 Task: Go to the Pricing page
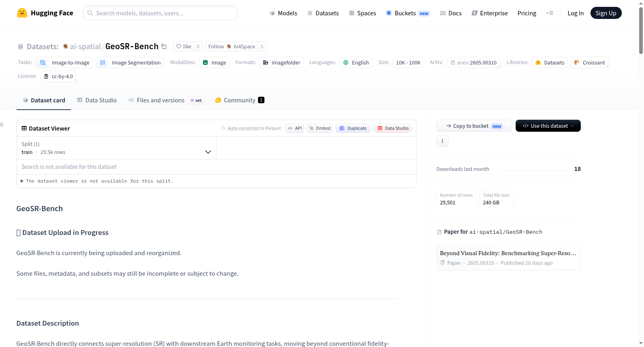point(527,13)
